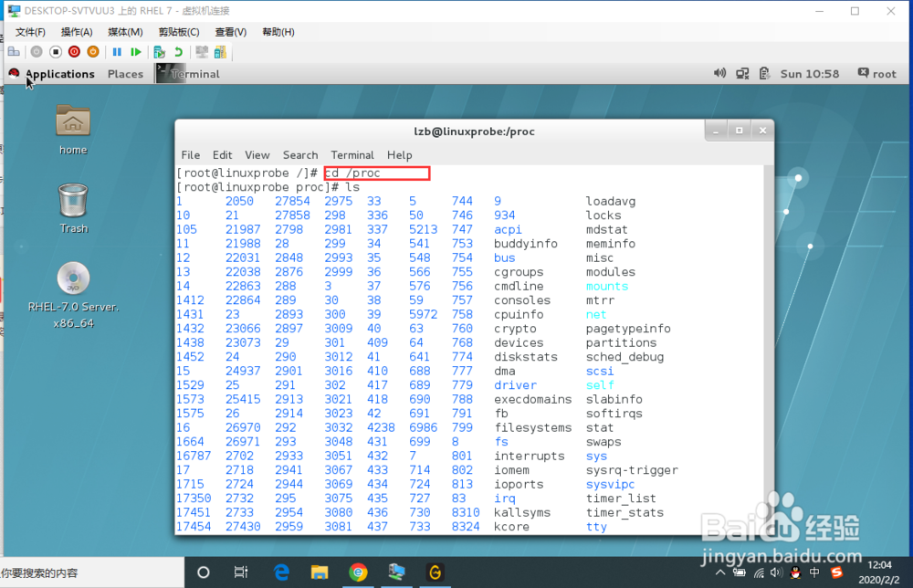Open the 文件(F) menu

30,32
